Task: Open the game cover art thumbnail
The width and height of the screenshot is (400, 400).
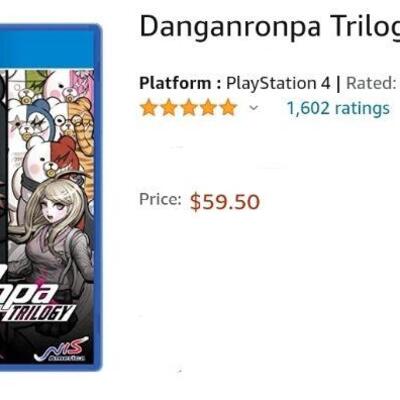Action: pos(50,197)
